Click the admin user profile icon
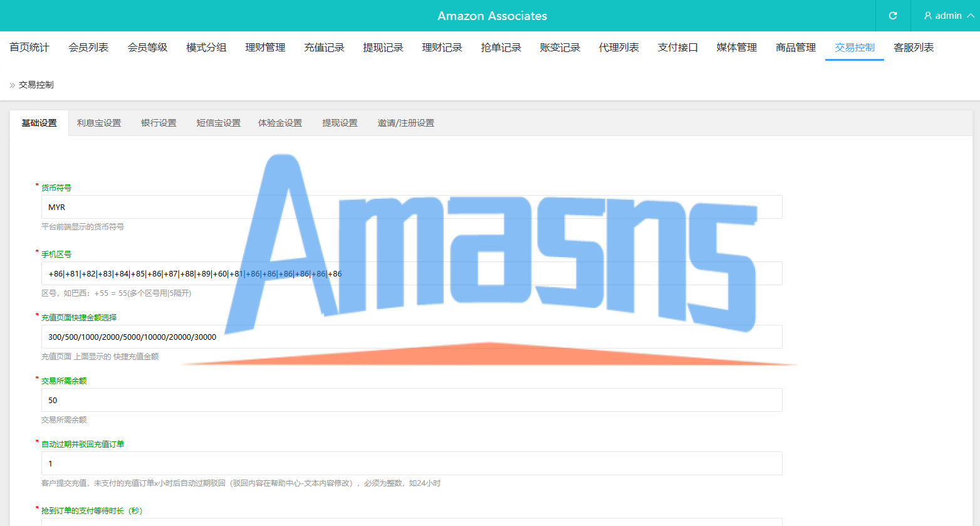 point(928,16)
